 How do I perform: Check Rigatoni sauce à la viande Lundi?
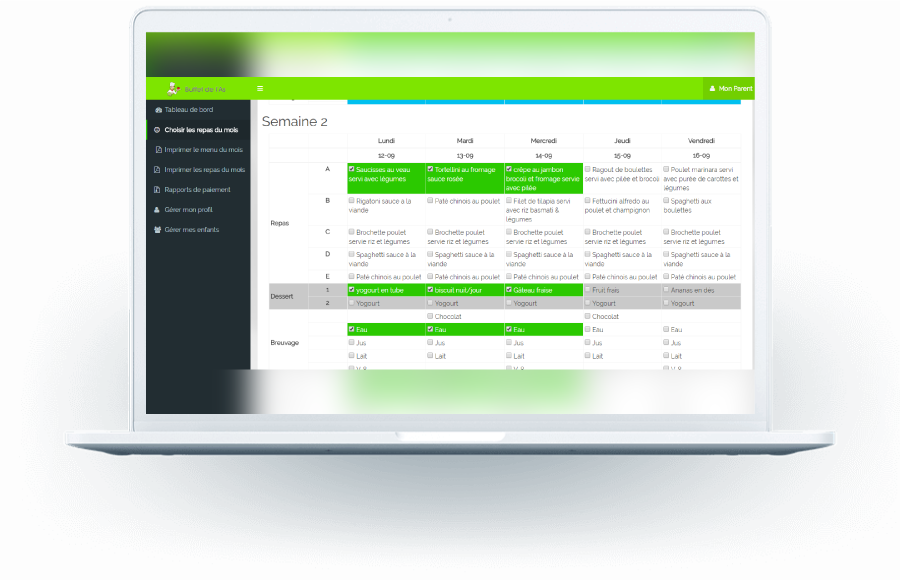tap(352, 201)
